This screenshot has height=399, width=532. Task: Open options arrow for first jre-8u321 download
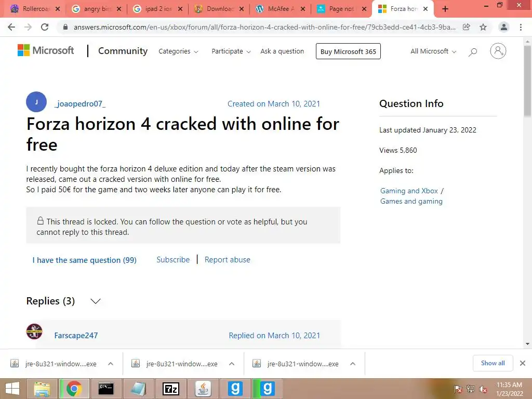point(111,364)
